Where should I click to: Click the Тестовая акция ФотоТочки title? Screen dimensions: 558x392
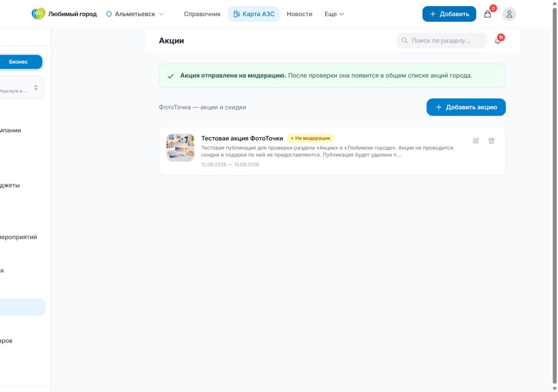click(242, 138)
